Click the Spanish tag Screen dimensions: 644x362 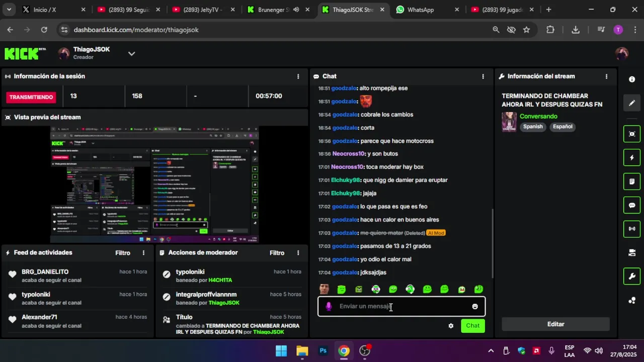coord(533,127)
